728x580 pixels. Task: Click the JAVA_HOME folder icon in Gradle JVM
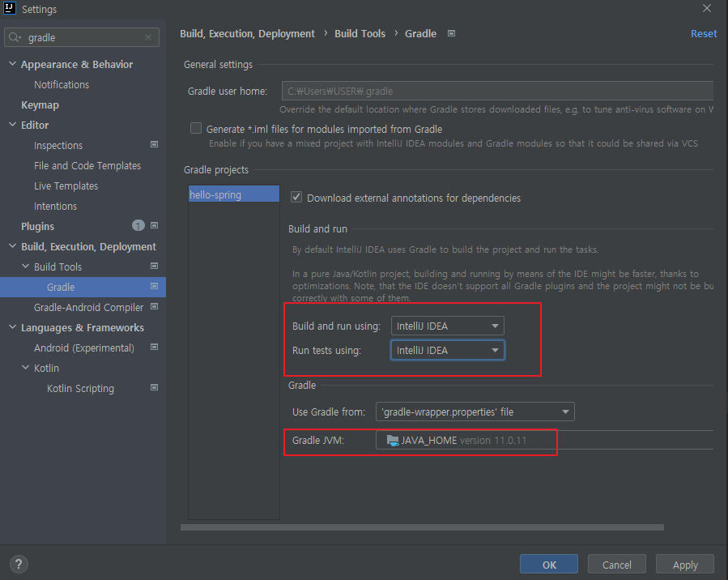pyautogui.click(x=393, y=440)
